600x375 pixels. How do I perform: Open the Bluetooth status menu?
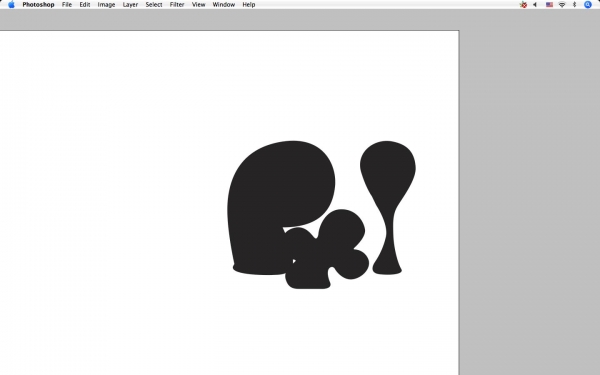coord(574,5)
